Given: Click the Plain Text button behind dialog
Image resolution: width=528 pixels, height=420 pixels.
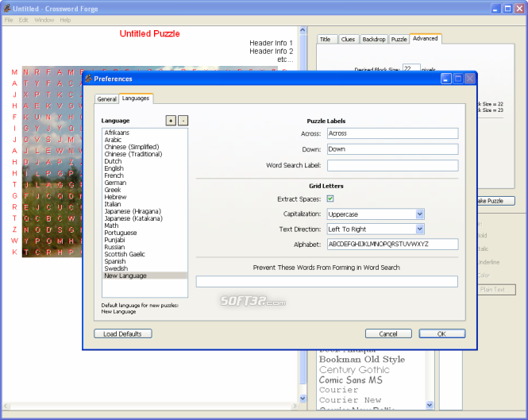Looking at the screenshot, I should pos(497,290).
